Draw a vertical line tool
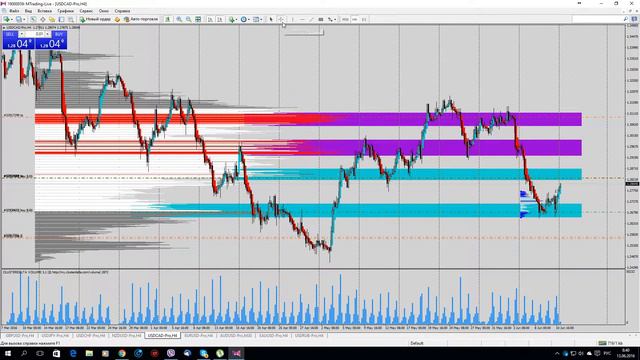640x360 pixels. pyautogui.click(x=292, y=19)
